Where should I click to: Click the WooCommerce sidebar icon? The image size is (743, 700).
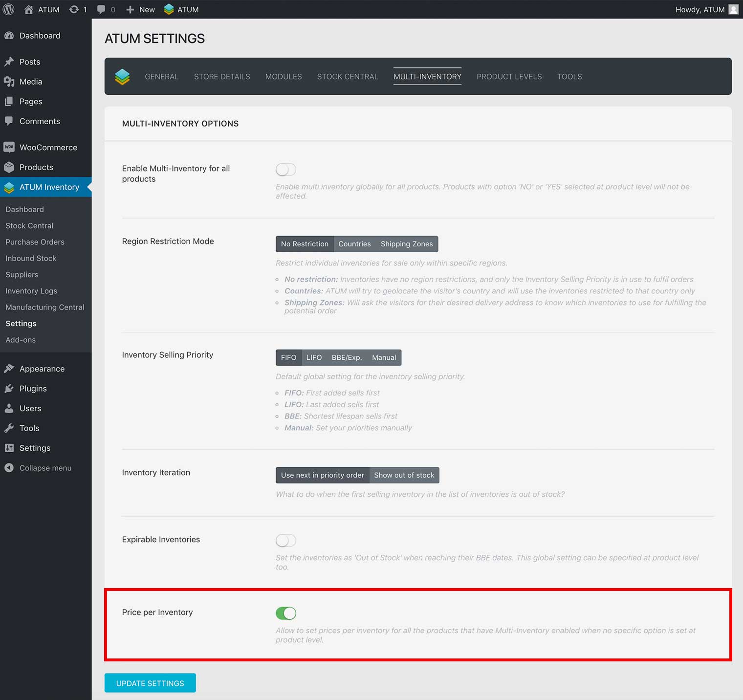[9, 147]
